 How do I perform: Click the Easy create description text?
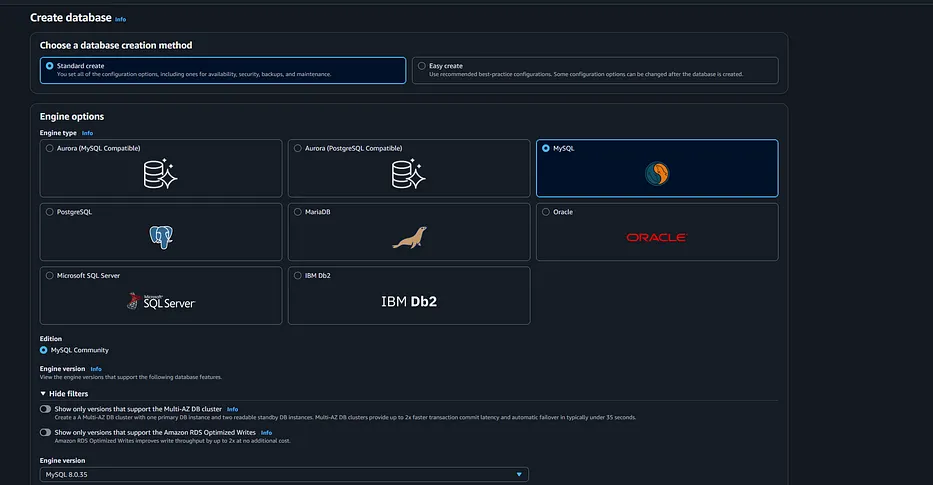pyautogui.click(x=586, y=74)
